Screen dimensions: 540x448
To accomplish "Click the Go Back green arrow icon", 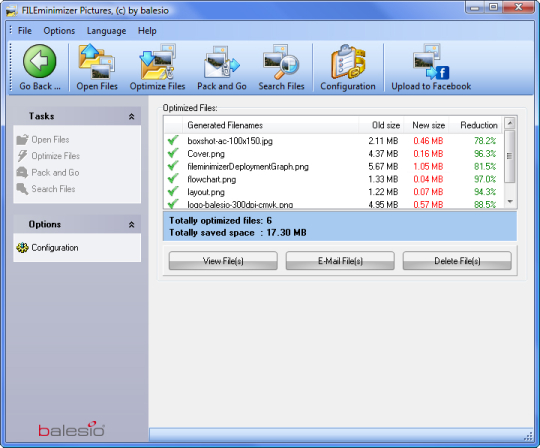I will click(40, 61).
